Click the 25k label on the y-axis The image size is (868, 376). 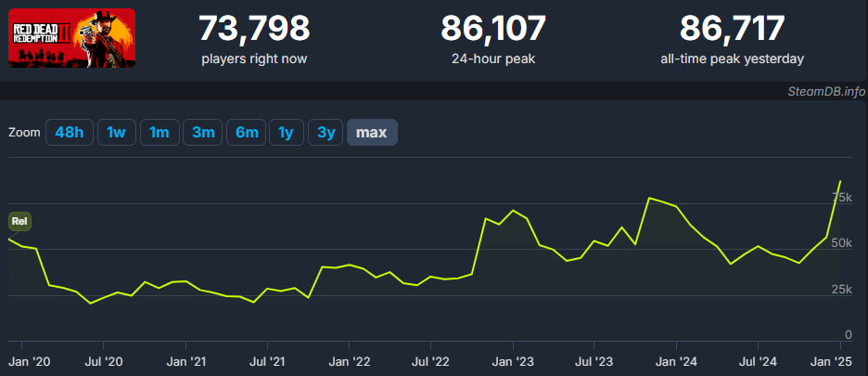[843, 290]
